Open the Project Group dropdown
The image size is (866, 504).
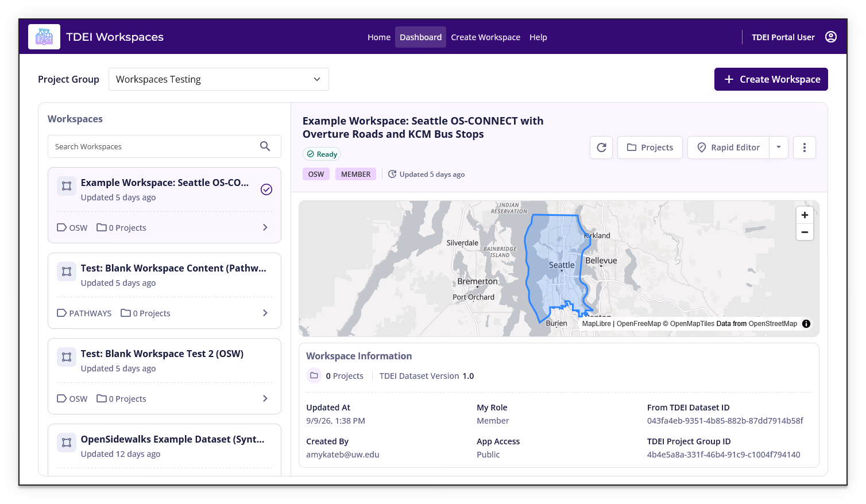pyautogui.click(x=219, y=79)
